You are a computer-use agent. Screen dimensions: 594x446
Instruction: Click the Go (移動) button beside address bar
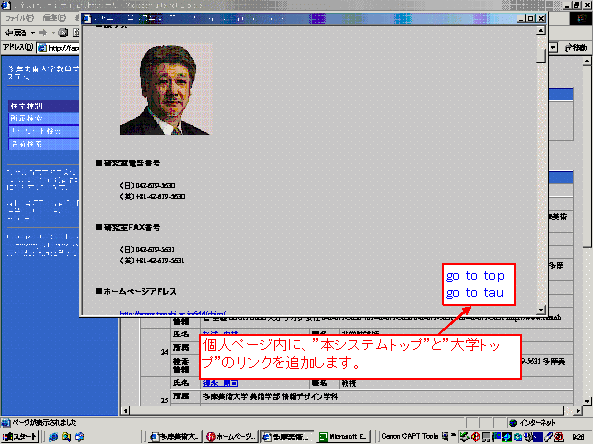575,48
